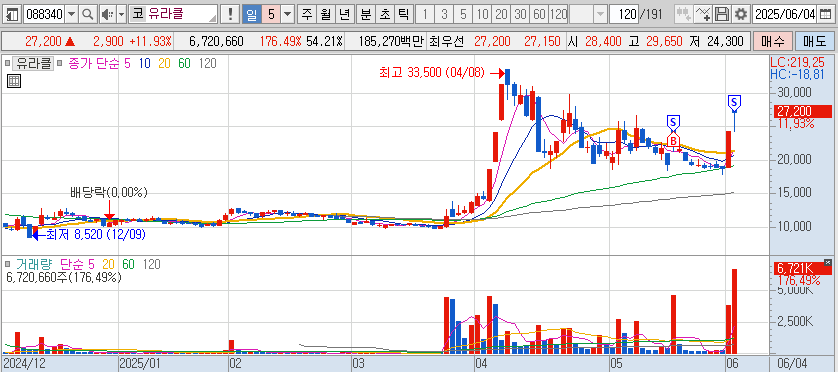
Task: Click the 최저 8,520 (12/09) low label
Action: tap(96, 234)
